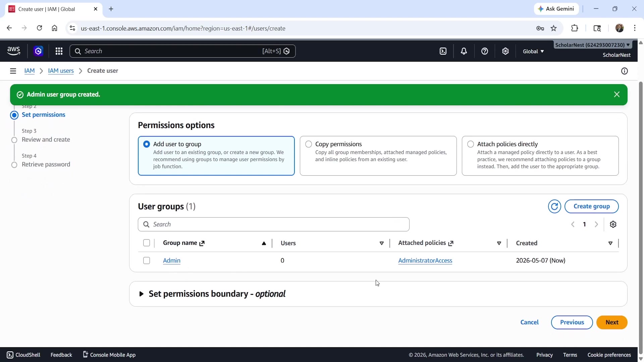Screen dimensions: 644x362
Task: Open Terms link in footer
Action: [x=570, y=355]
